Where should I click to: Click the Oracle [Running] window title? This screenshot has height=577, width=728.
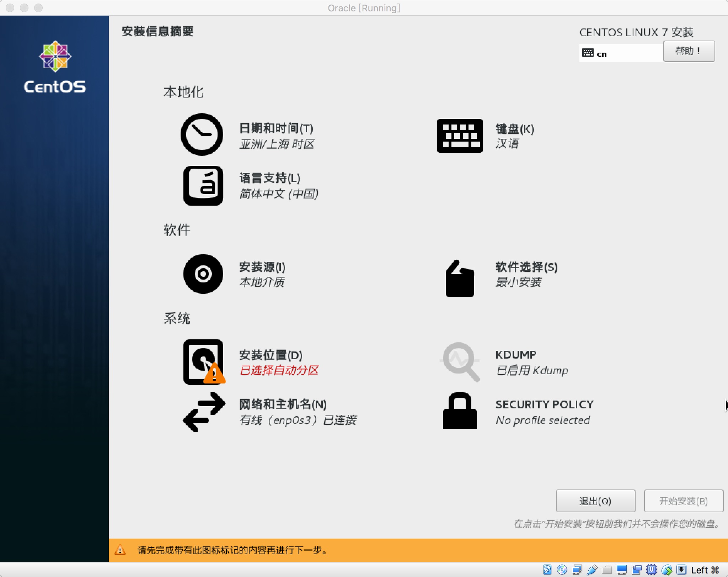click(x=364, y=8)
